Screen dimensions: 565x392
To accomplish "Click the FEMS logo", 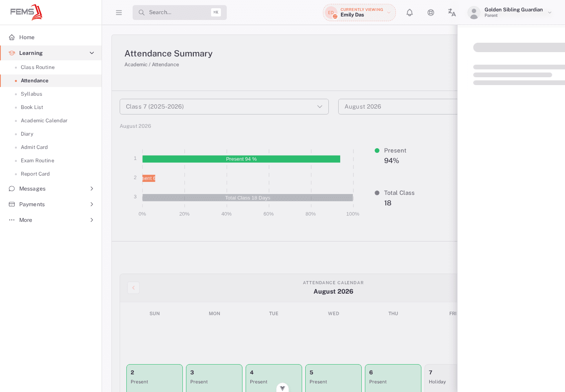I will point(26,12).
